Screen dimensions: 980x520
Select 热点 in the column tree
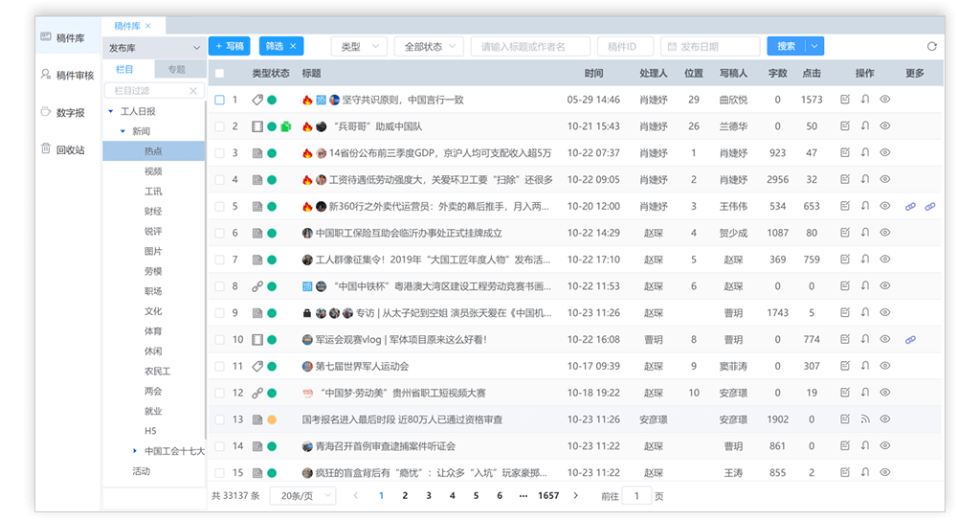click(154, 150)
